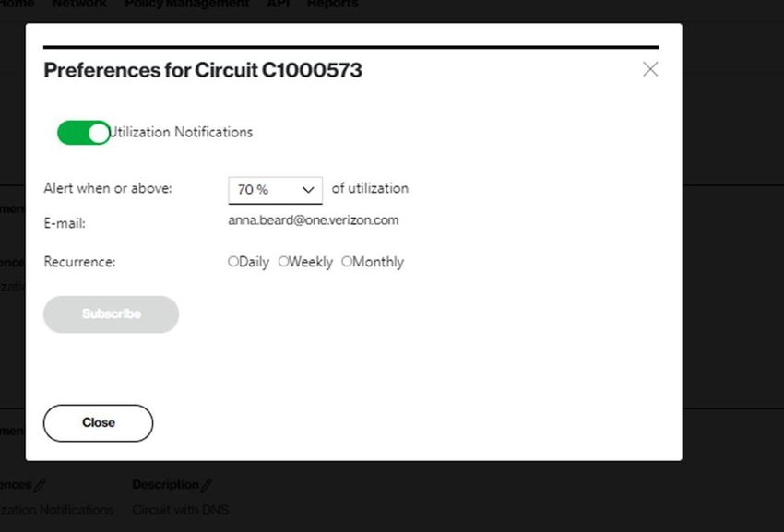784x532 pixels.
Task: Click the Circuit with DNS description text
Action: tap(181, 510)
